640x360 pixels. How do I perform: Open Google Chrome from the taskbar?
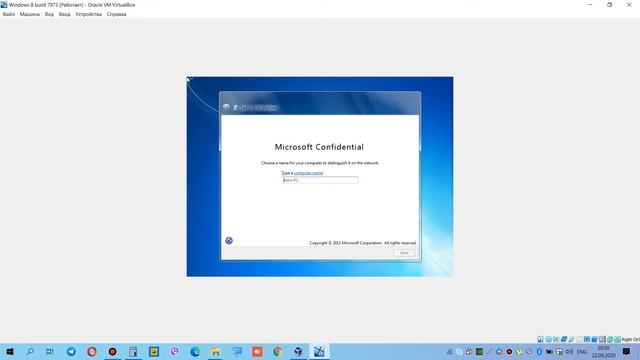[278, 351]
